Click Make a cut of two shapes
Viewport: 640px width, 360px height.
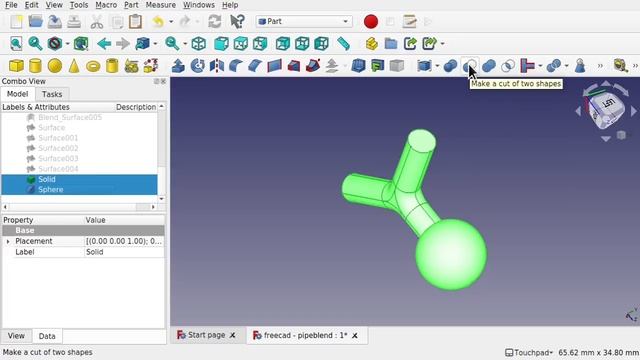[x=470, y=66]
